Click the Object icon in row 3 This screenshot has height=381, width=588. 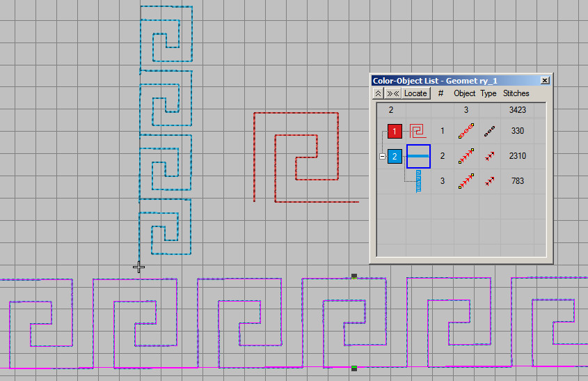(x=466, y=182)
